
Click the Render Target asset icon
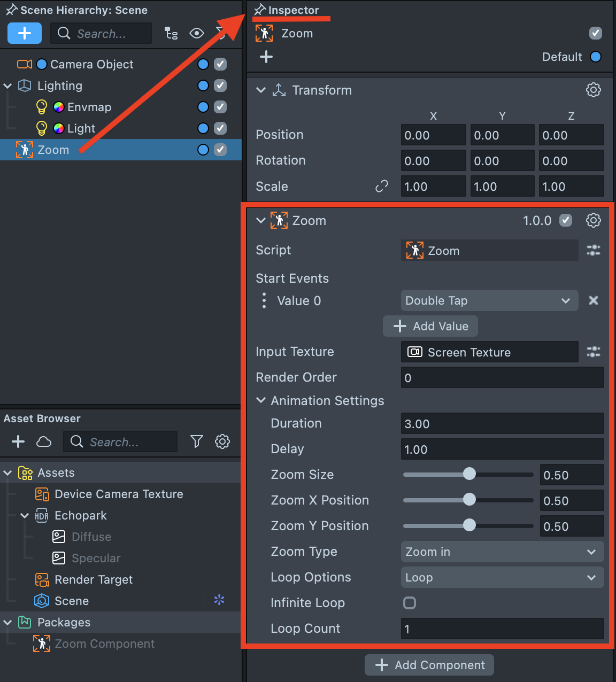click(42, 579)
